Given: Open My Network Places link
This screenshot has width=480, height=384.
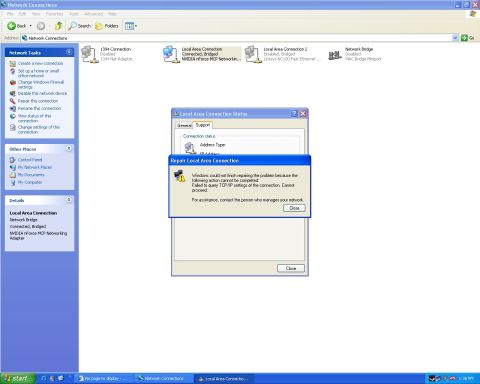Looking at the screenshot, I should [x=35, y=167].
